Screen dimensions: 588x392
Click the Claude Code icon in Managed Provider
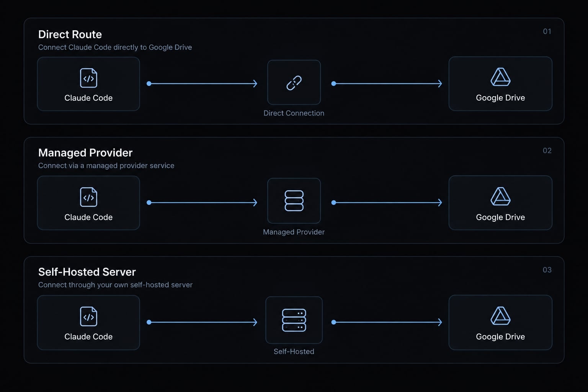(x=88, y=197)
